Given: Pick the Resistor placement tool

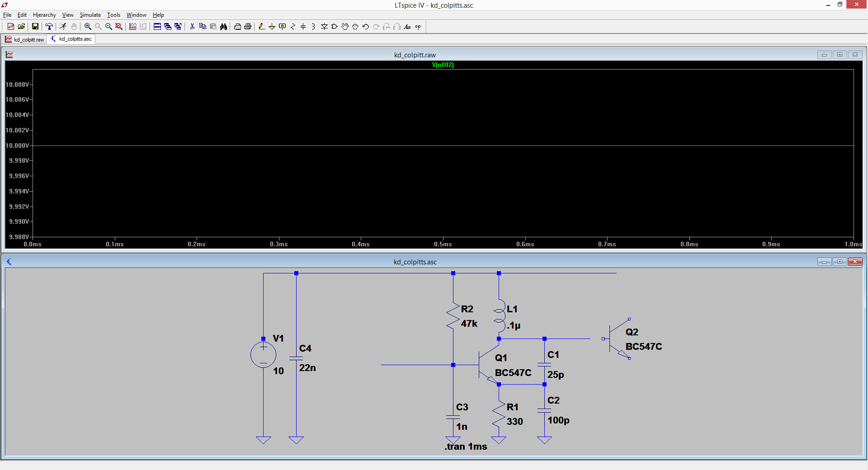Looking at the screenshot, I should pos(293,27).
